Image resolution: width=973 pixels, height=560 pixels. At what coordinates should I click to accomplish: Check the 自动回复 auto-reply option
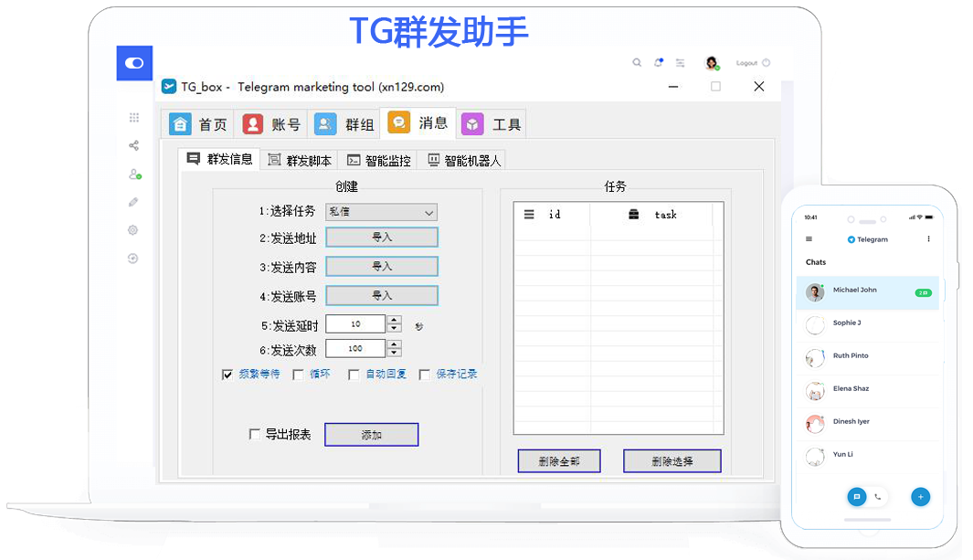pos(354,374)
